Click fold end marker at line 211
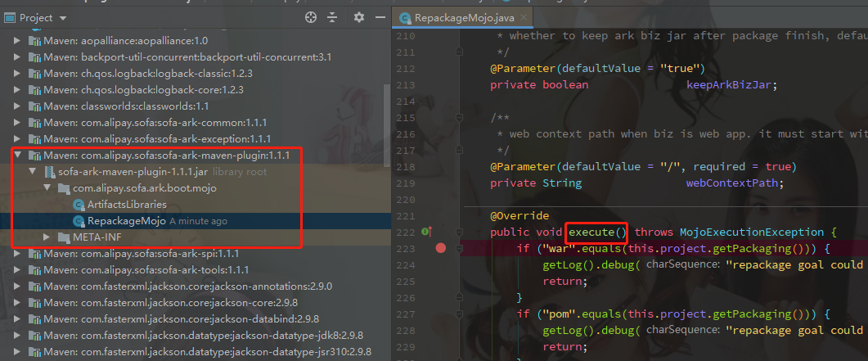The image size is (868, 361). [x=460, y=52]
